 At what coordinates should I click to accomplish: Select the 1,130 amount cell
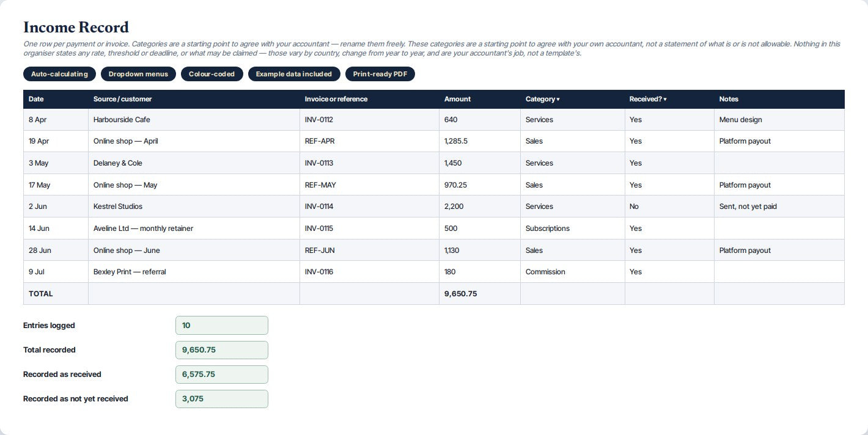click(479, 250)
